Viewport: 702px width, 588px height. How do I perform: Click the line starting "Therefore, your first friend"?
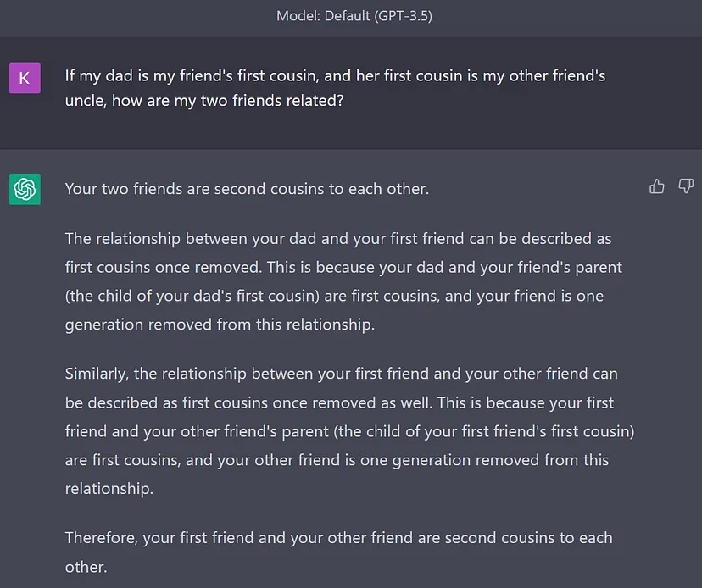click(338, 538)
